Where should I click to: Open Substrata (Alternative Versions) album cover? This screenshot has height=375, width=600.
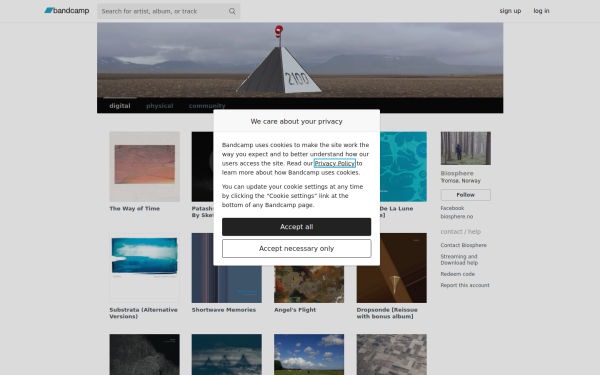click(144, 268)
